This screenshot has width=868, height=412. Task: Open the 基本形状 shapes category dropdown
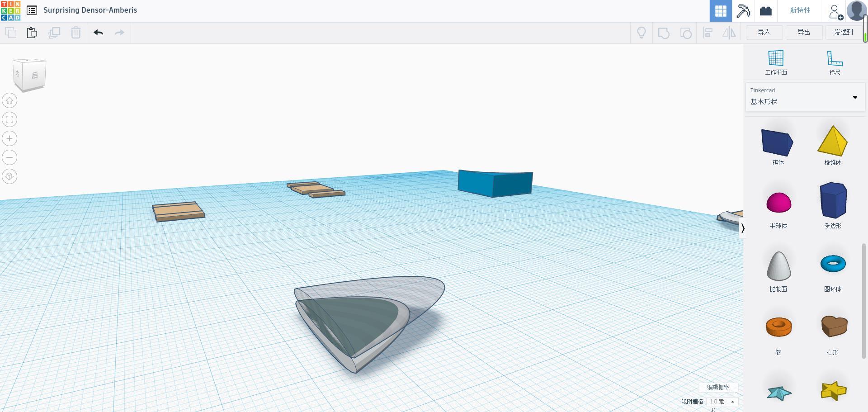(805, 97)
